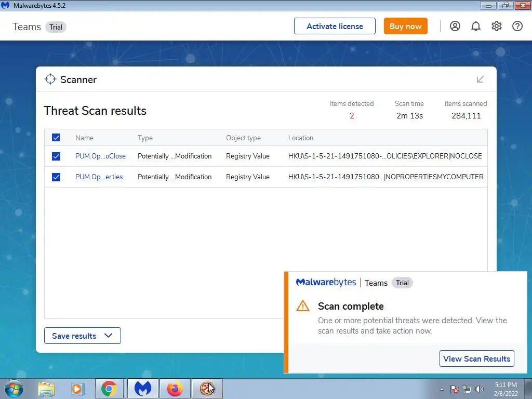Click View Scan Results button

pos(476,358)
